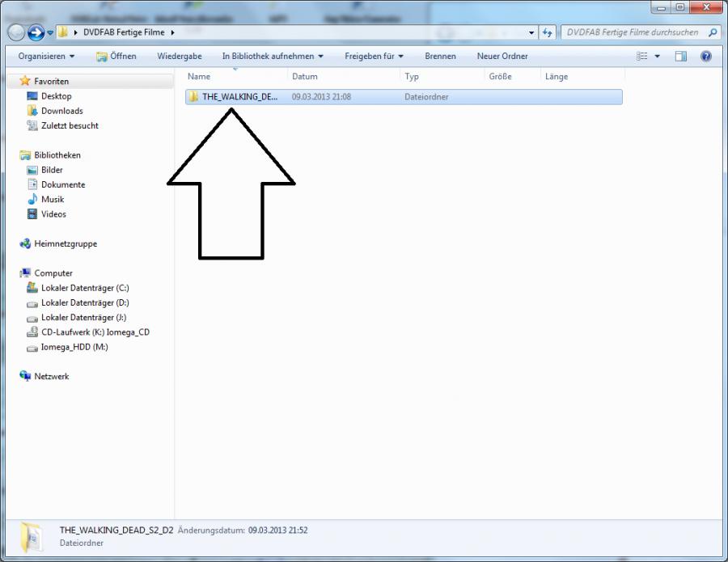This screenshot has width=728, height=562.
Task: Select Netzwerk in the navigation pane
Action: tap(52, 376)
